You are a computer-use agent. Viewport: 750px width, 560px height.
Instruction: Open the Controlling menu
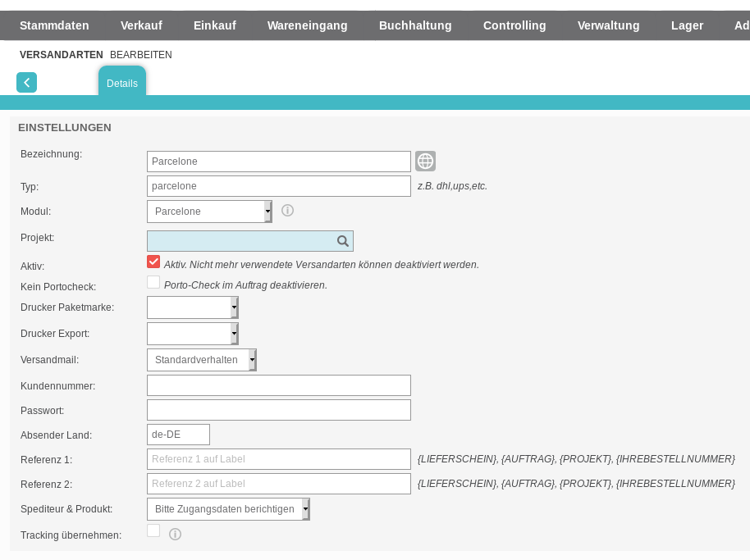click(x=514, y=25)
